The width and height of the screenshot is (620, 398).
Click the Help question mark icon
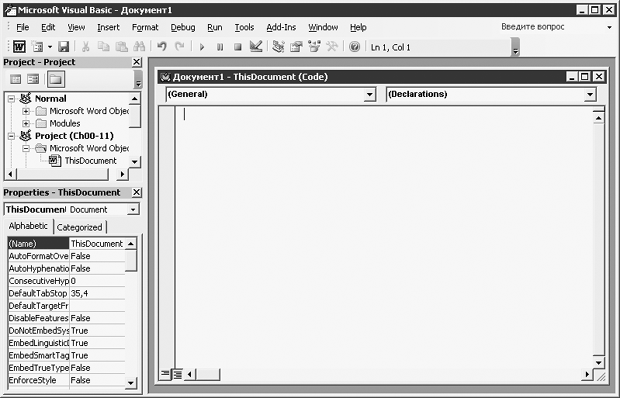coord(354,47)
